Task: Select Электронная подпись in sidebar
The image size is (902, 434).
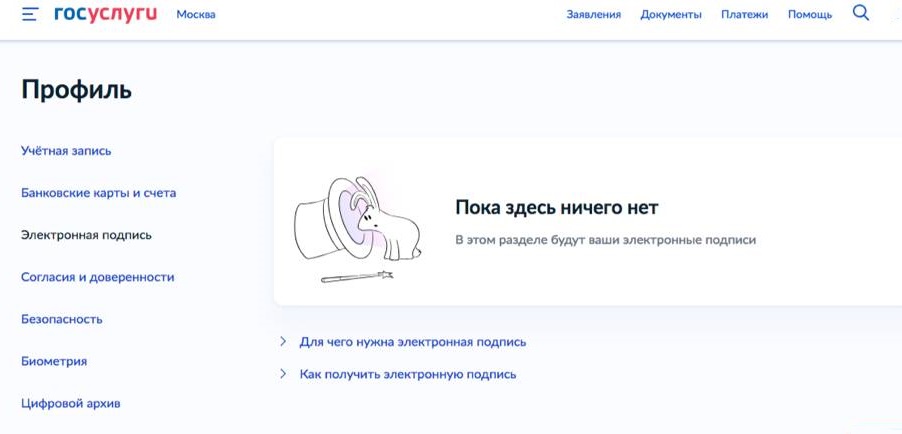Action: [x=86, y=235]
